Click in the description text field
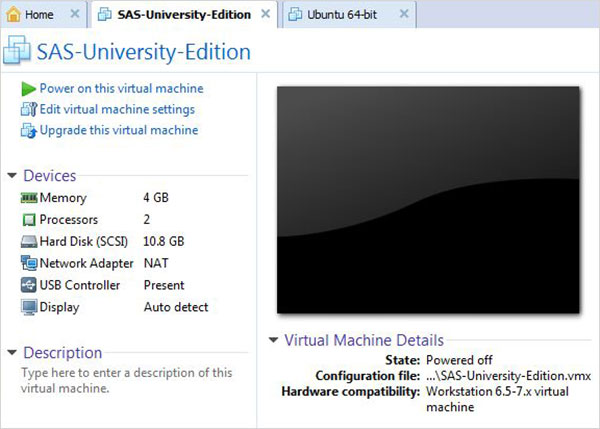This screenshot has height=429, width=600. pyautogui.click(x=127, y=380)
